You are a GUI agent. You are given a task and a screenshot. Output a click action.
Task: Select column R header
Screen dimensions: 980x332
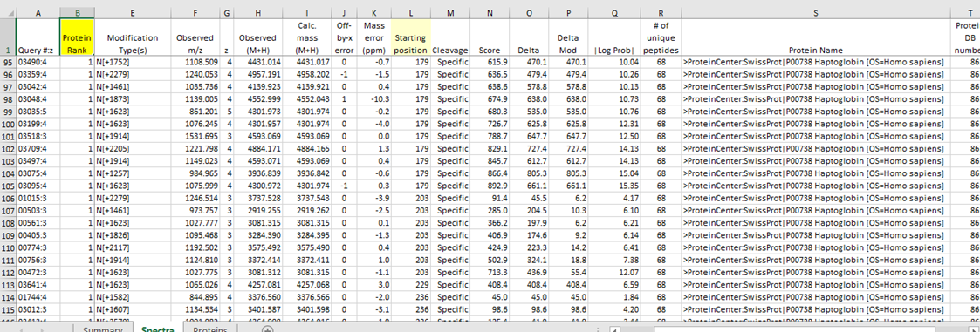[661, 12]
